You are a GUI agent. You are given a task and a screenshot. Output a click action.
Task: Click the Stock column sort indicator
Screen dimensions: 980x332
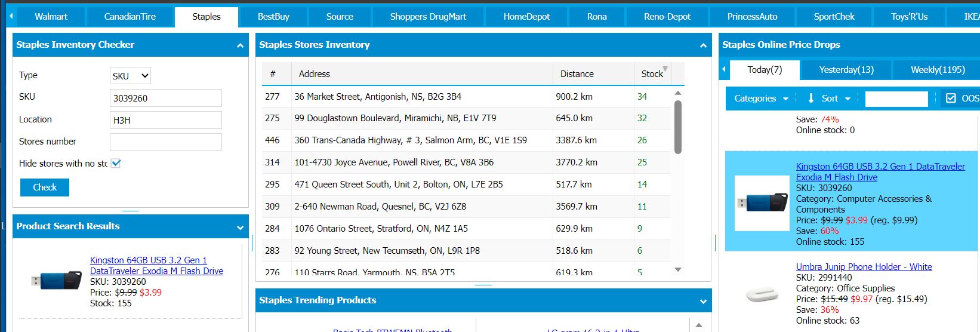click(665, 69)
